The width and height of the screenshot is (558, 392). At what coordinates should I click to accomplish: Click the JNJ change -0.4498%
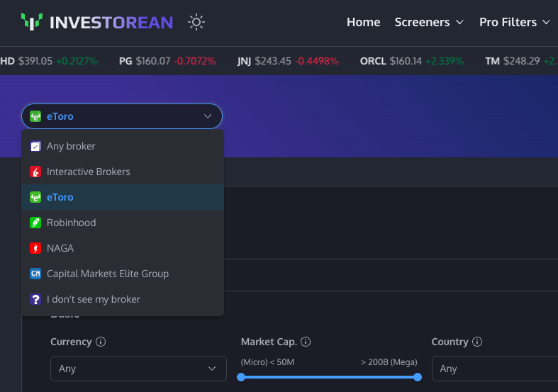(x=317, y=61)
